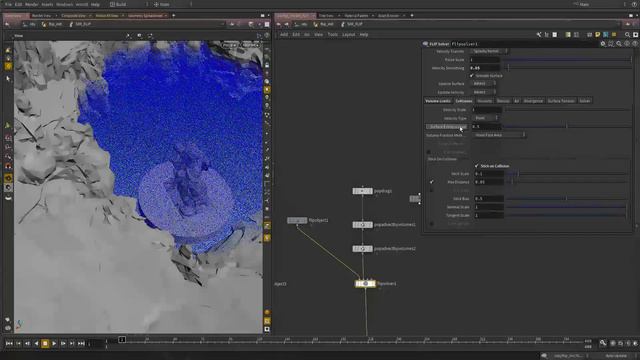The height and width of the screenshot is (360, 640).
Task: Switch to the Render View tab
Action: coord(42,16)
